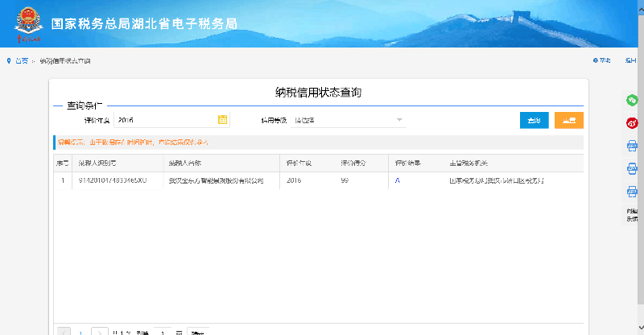Click the evaluation year input field showing 2016
Image resolution: width=644 pixels, height=335 pixels.
click(165, 120)
